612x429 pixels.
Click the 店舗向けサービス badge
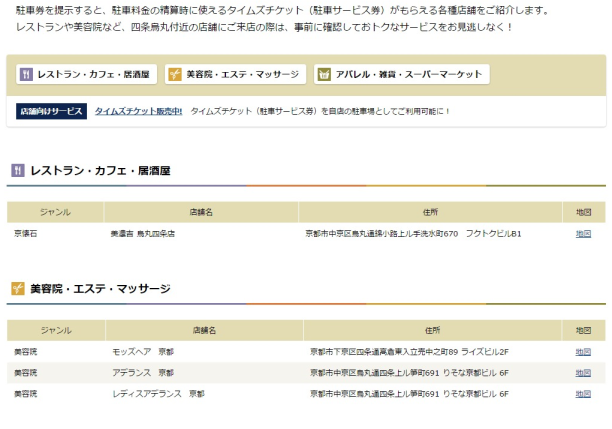[x=51, y=111]
